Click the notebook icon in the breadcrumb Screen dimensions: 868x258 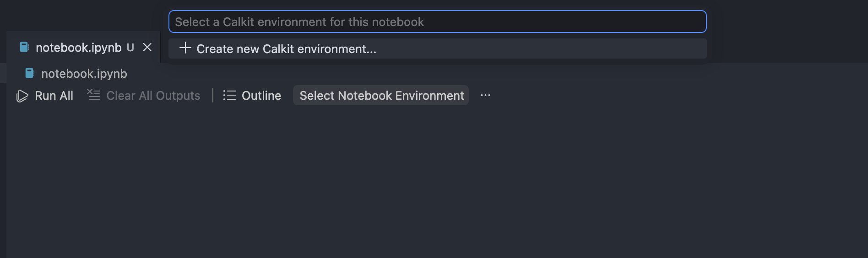tap(30, 73)
